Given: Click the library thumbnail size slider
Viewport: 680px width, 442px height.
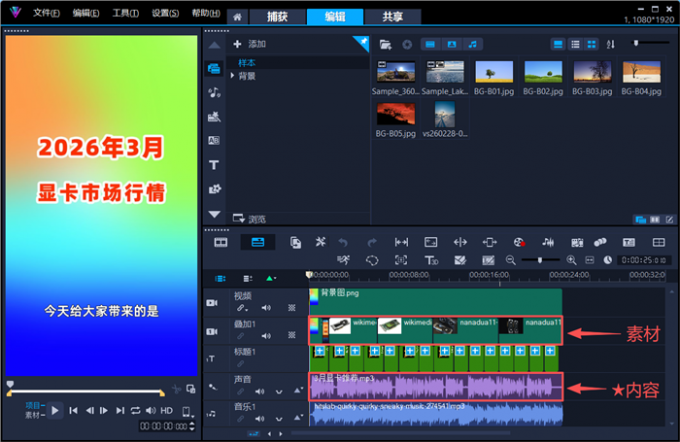Looking at the screenshot, I should pyautogui.click(x=650, y=43).
